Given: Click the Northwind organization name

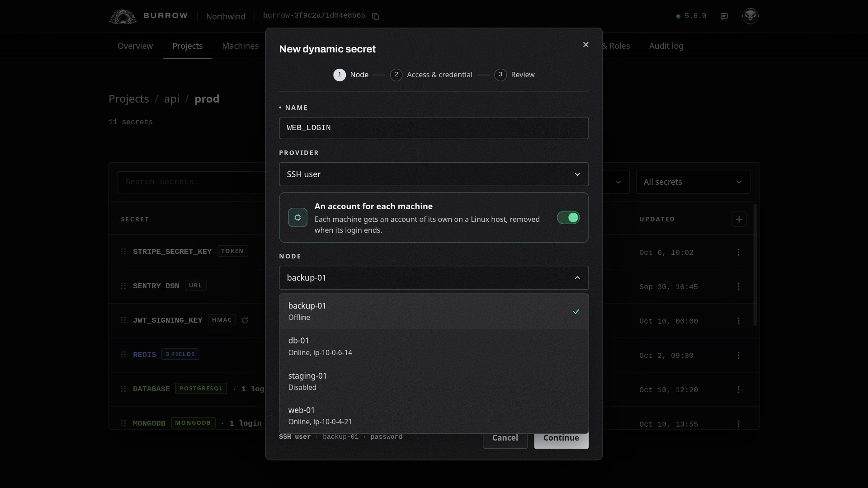Looking at the screenshot, I should click(226, 17).
